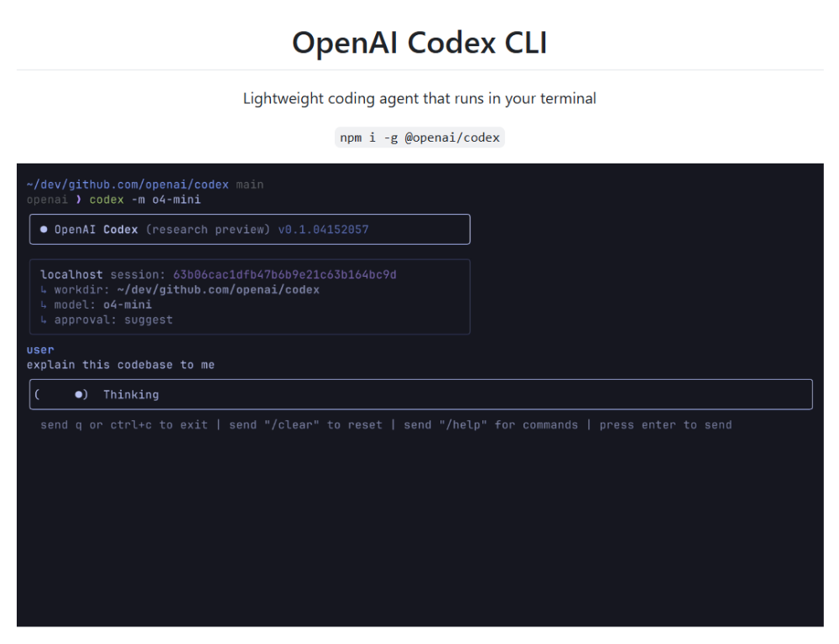
Task: Click the arrow glyph before workdir
Action: click(44, 290)
